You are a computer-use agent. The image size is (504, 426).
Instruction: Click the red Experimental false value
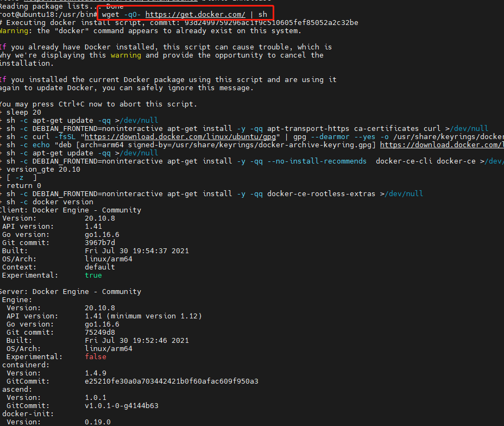(96, 356)
